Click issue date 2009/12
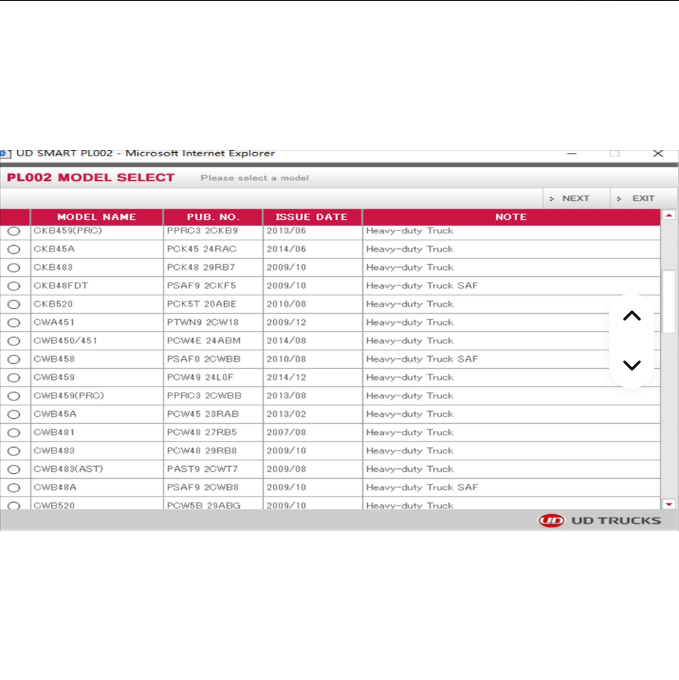The width and height of the screenshot is (679, 680). pyautogui.click(x=287, y=322)
